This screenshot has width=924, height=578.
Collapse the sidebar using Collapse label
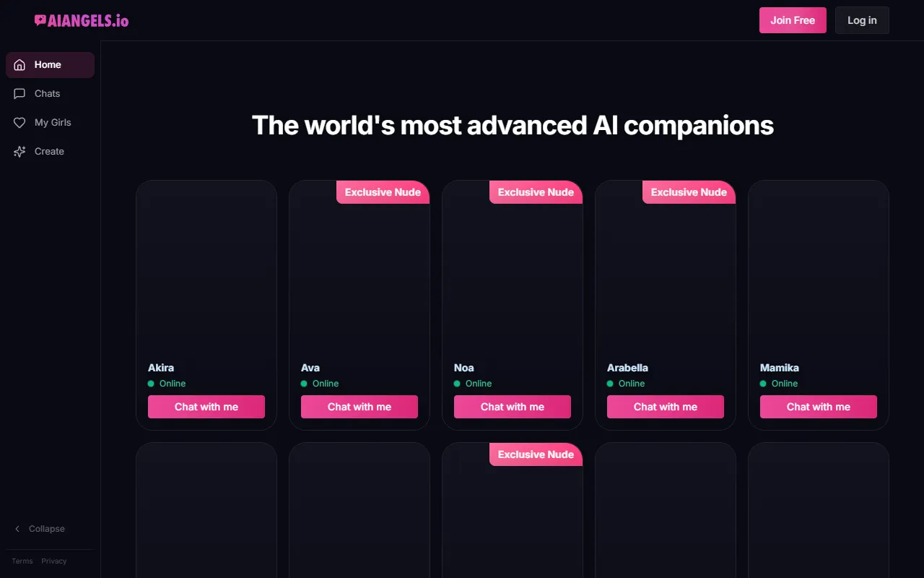point(47,529)
